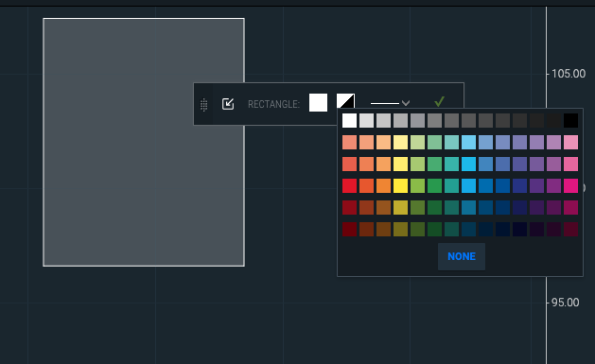Choose the light pink pastel swatch
The height and width of the screenshot is (364, 595).
[x=570, y=142]
